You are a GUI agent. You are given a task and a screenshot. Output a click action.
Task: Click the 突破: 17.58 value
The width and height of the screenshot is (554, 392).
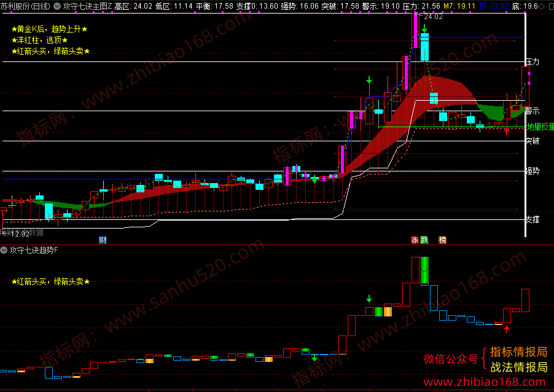340,6
